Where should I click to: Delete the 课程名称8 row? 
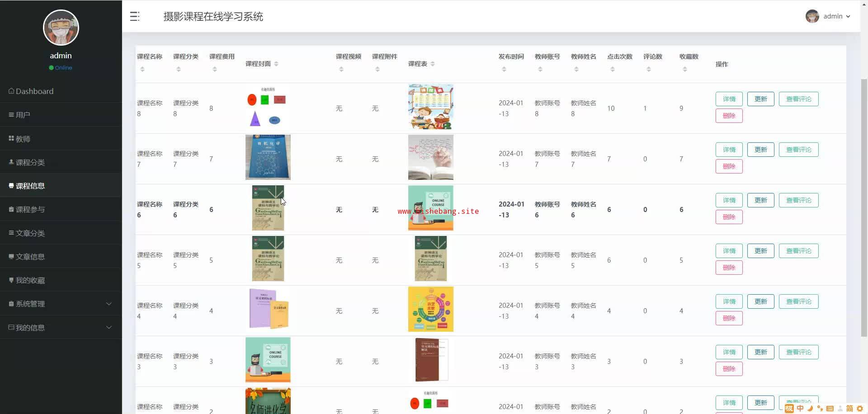click(x=729, y=116)
